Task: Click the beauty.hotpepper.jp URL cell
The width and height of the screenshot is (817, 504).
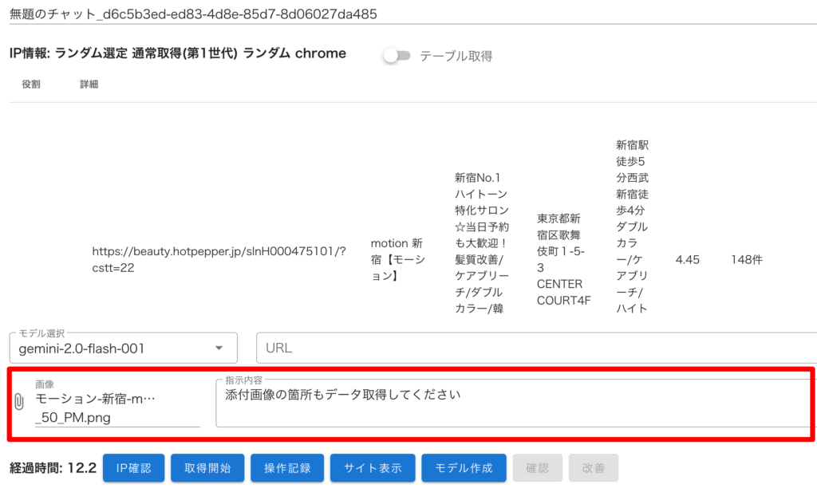Action: click(x=219, y=259)
